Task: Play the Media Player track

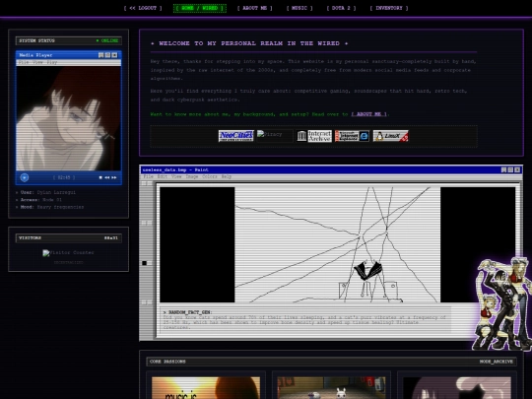Action: click(25, 177)
